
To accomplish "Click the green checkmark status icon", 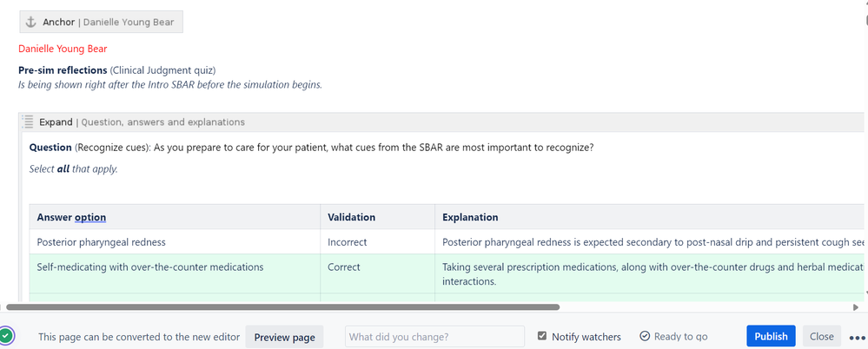I will click(x=6, y=335).
